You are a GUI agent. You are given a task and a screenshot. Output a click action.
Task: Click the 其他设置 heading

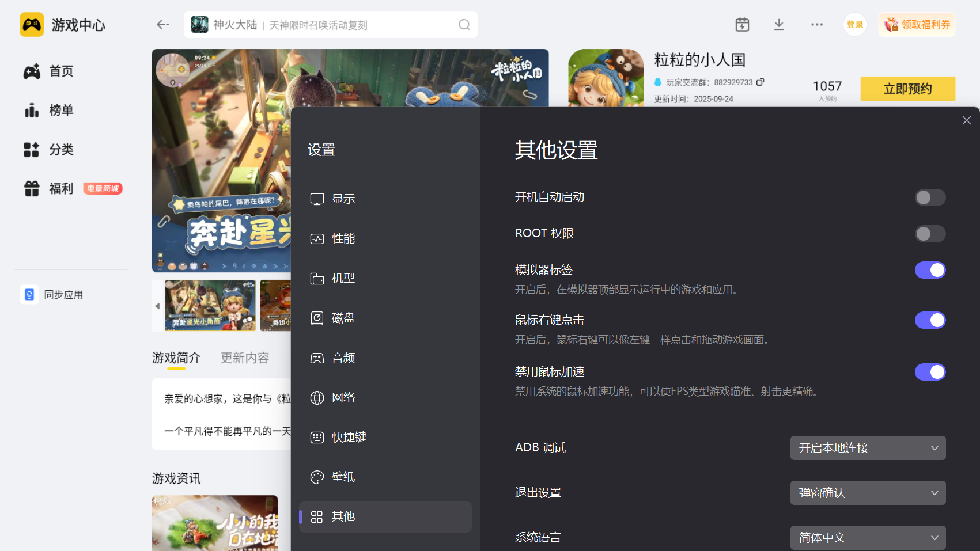coord(557,150)
